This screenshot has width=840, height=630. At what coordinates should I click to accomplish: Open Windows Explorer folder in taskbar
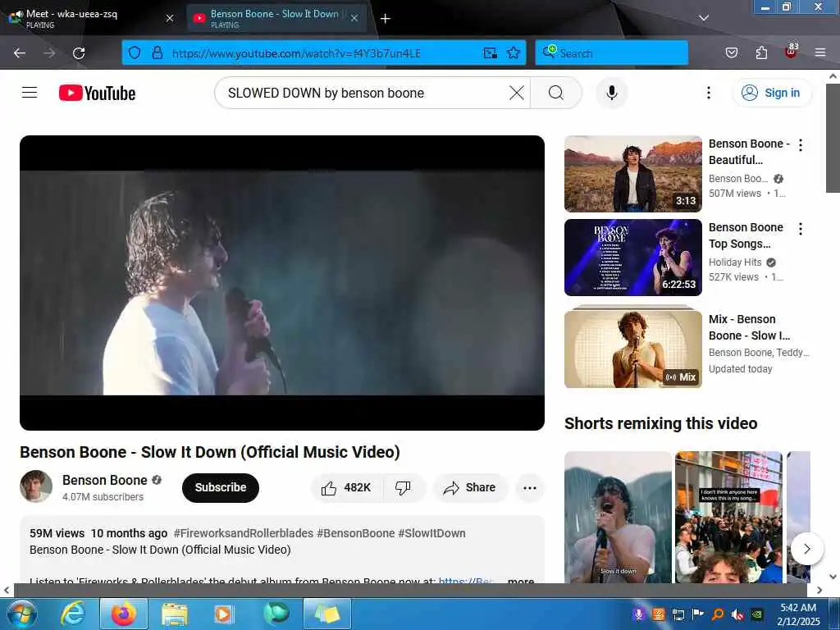click(174, 614)
